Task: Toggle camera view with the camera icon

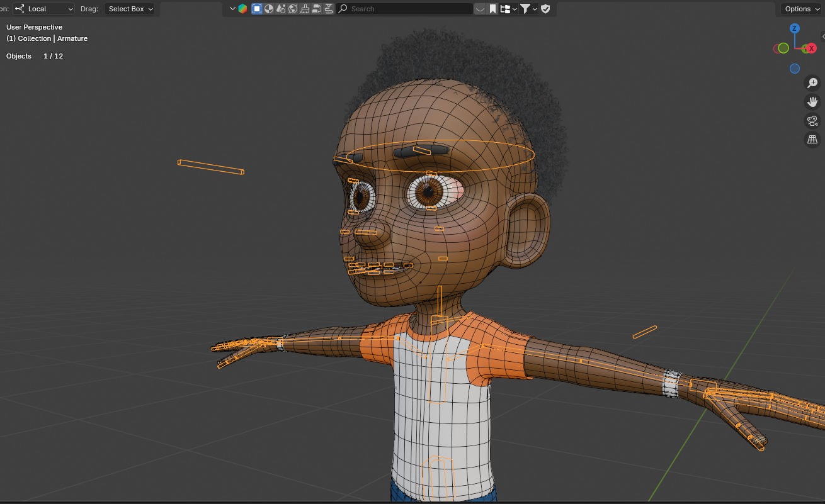Action: [x=812, y=121]
